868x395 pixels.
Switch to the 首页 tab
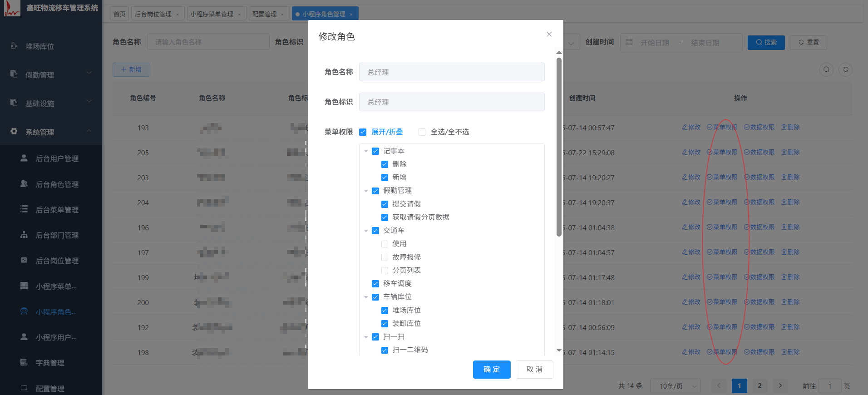pyautogui.click(x=119, y=14)
